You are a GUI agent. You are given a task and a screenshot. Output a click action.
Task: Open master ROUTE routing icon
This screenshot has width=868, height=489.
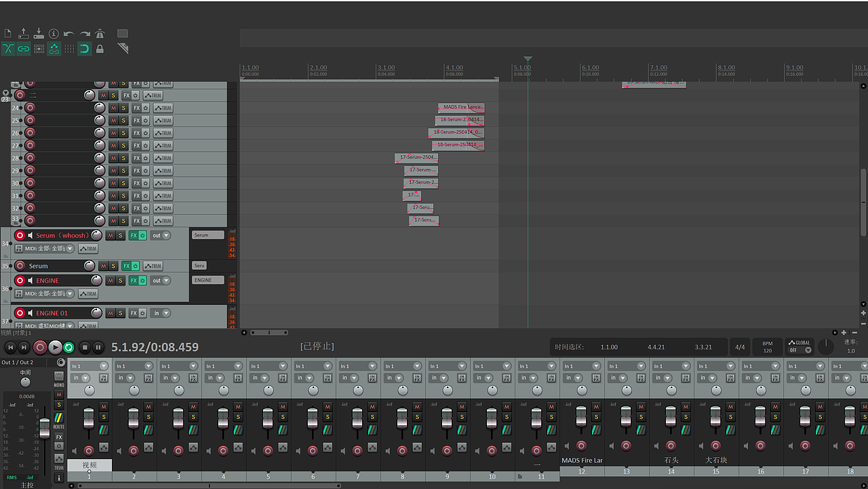(x=59, y=419)
